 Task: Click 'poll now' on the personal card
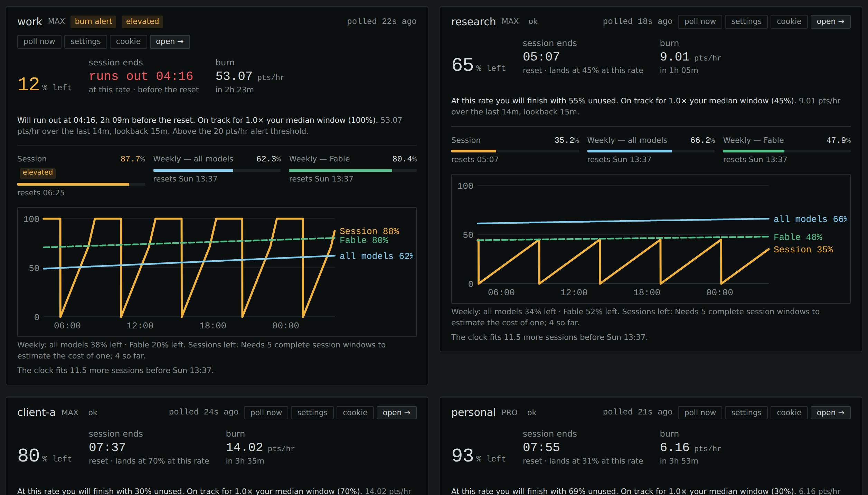[700, 413]
